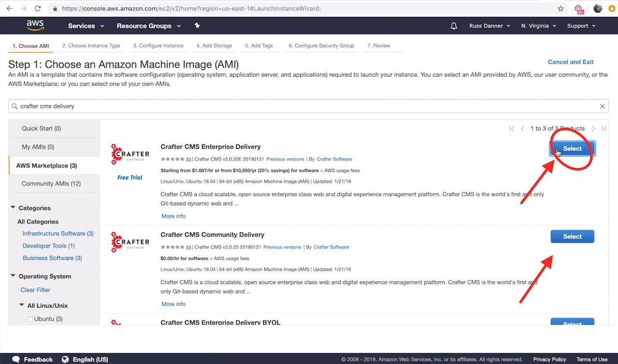The height and width of the screenshot is (364, 618).
Task: Focus the AMI search field
Action: pyautogui.click(x=308, y=106)
